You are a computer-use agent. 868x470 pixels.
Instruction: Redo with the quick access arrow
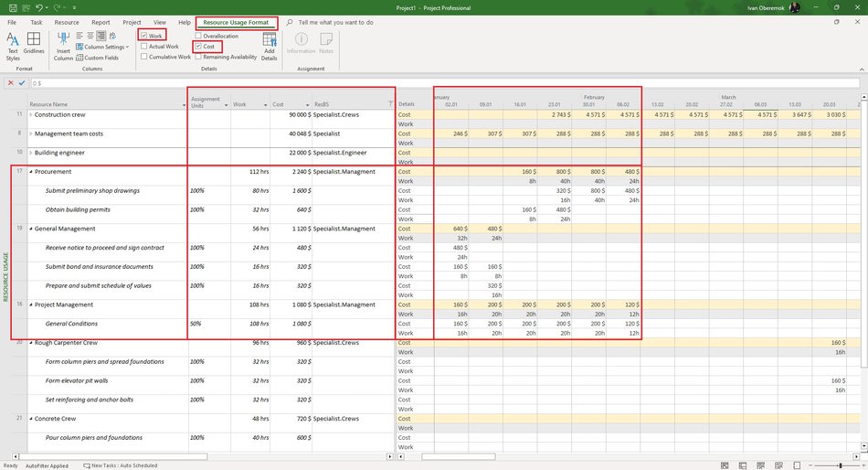56,7
